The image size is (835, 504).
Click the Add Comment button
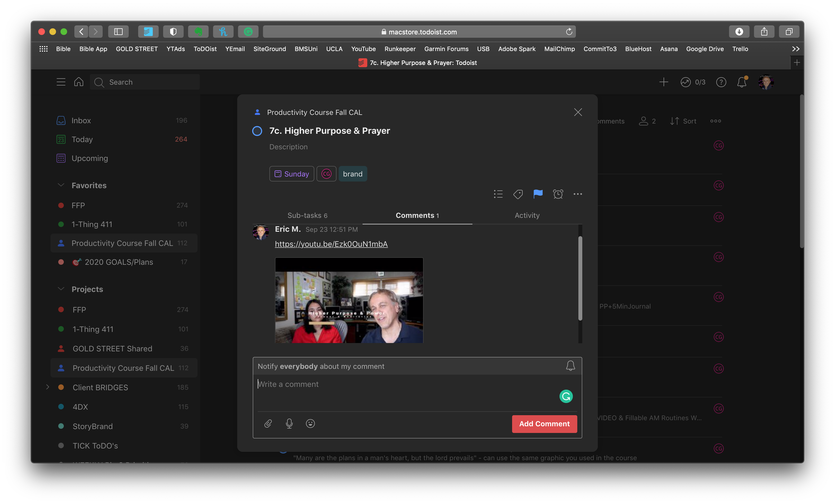pyautogui.click(x=544, y=424)
